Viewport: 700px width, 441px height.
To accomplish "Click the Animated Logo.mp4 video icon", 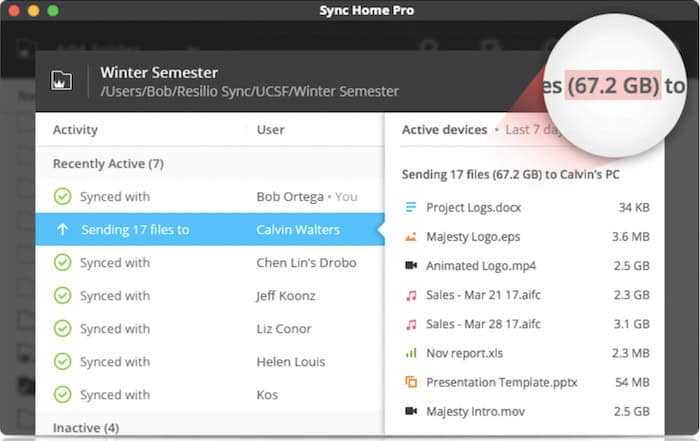I will 411,266.
